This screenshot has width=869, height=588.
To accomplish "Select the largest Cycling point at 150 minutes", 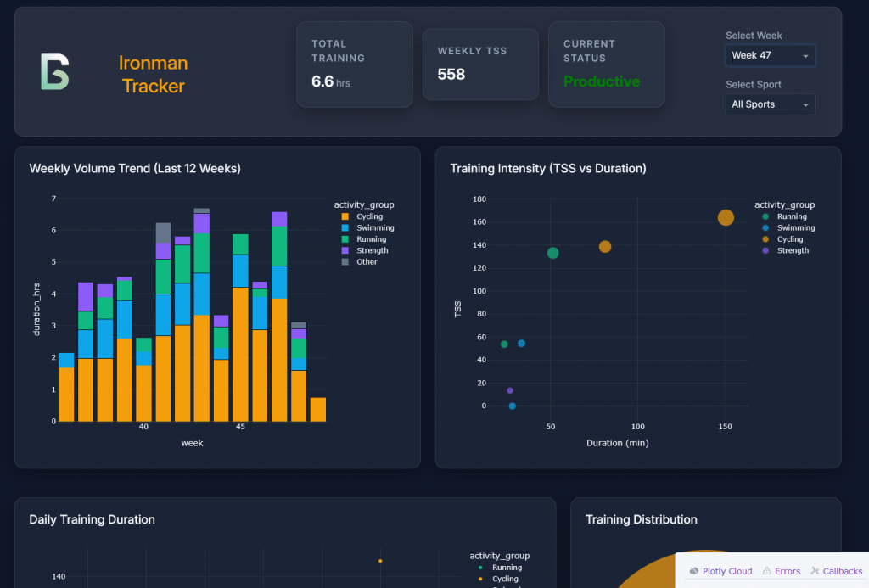I will click(726, 218).
